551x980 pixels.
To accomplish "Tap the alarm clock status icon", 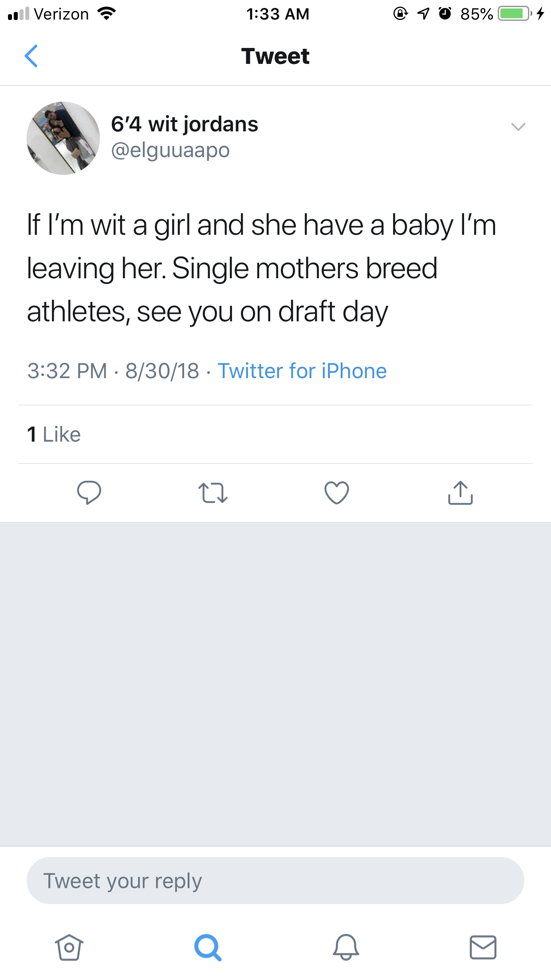I will pos(445,14).
